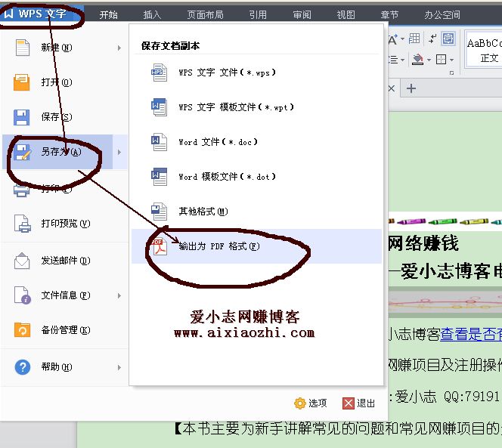
Task: Expand the 新建 submenu arrow
Action: pyautogui.click(x=119, y=48)
